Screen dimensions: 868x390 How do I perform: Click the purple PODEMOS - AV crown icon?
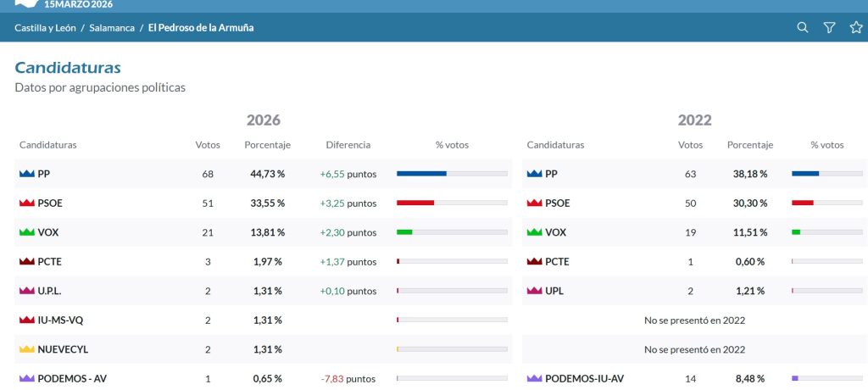(26, 379)
